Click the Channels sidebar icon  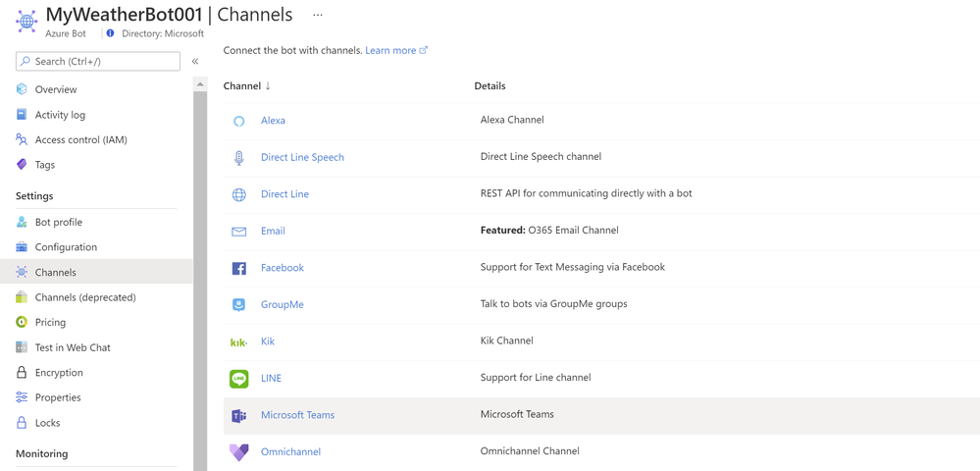(22, 272)
